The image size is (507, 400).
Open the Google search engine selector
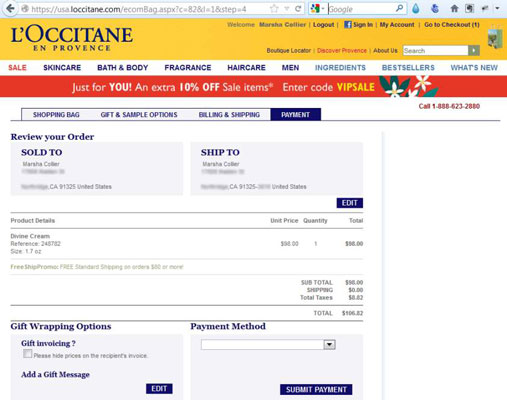[317, 9]
